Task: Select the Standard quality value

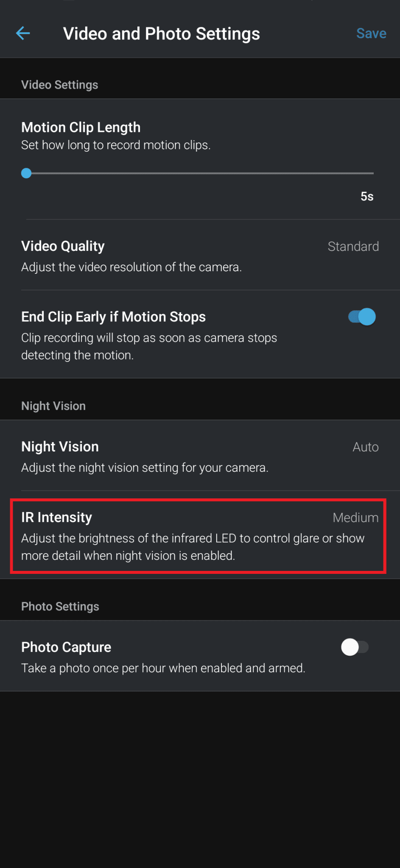Action: pyautogui.click(x=353, y=246)
